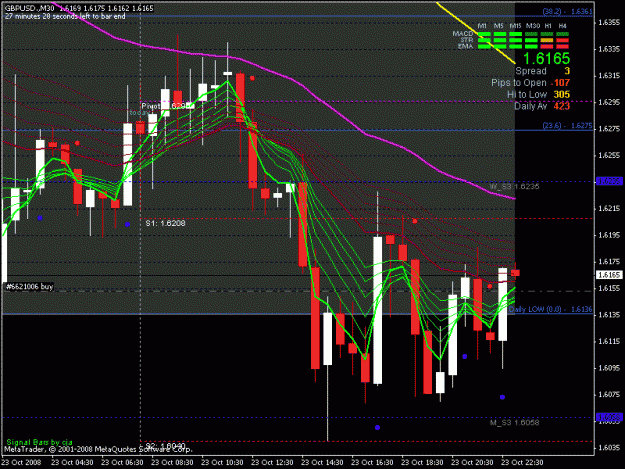Image resolution: width=625 pixels, height=469 pixels.
Task: Click the 23 Oct 12:30 time axis label
Action: (272, 462)
